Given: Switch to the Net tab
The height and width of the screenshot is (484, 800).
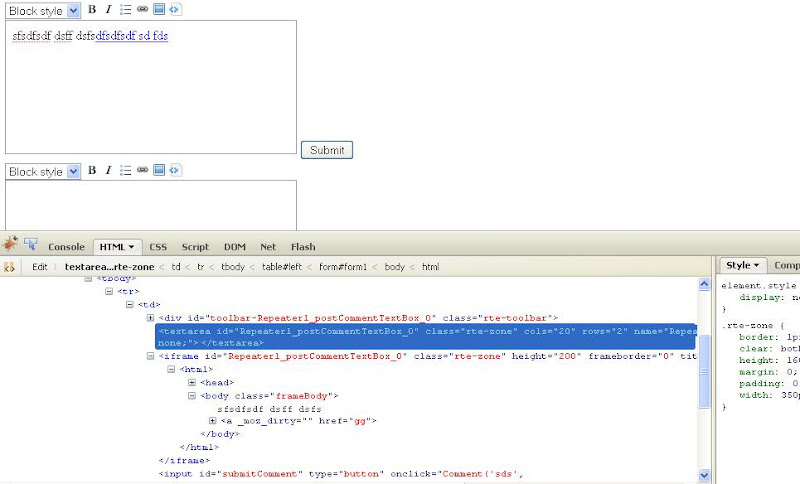Looking at the screenshot, I should pyautogui.click(x=268, y=247).
